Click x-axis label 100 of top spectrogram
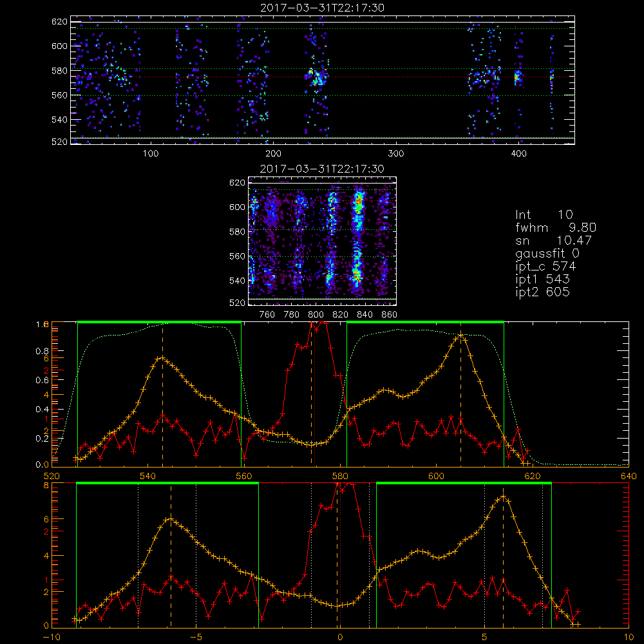Viewport: 644px width, 644px height. tap(151, 154)
